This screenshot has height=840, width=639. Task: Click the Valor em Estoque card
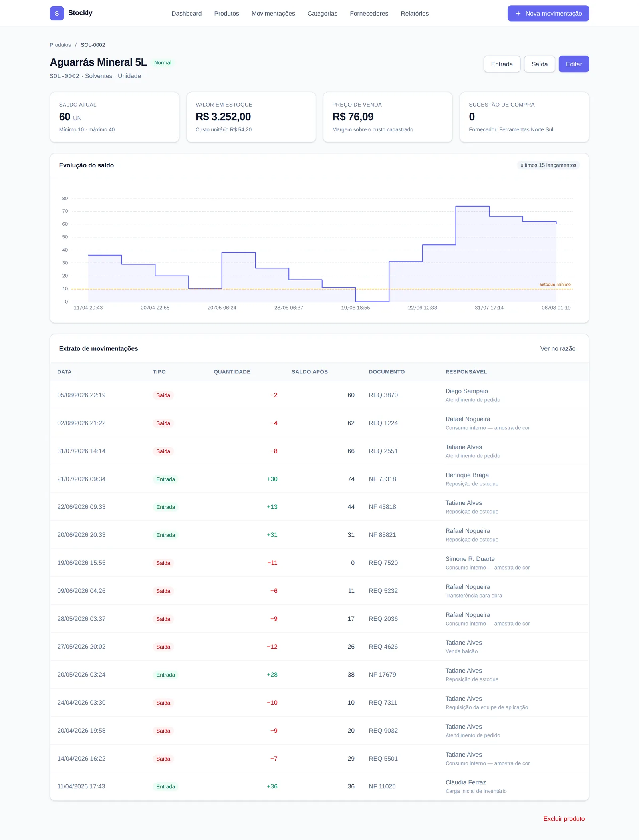pos(251,117)
